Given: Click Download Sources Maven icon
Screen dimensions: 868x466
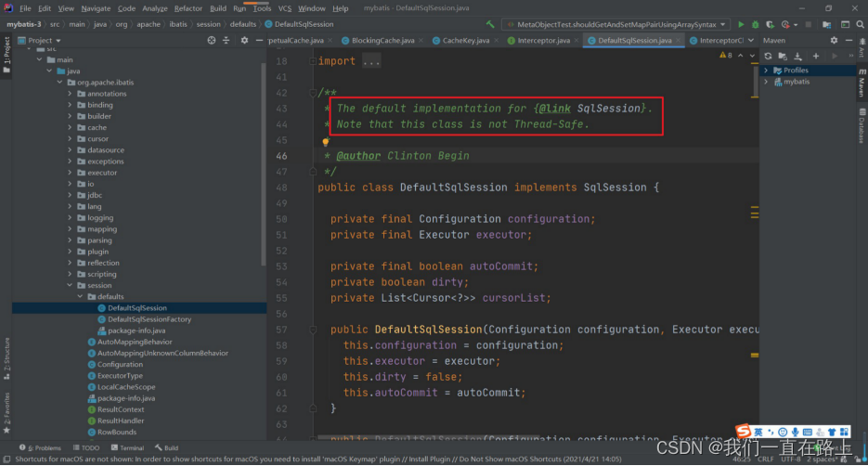Looking at the screenshot, I should [797, 56].
